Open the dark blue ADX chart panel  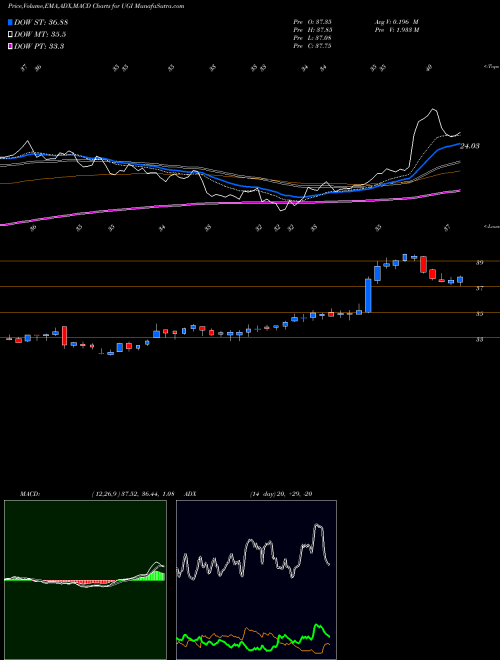tap(256, 580)
